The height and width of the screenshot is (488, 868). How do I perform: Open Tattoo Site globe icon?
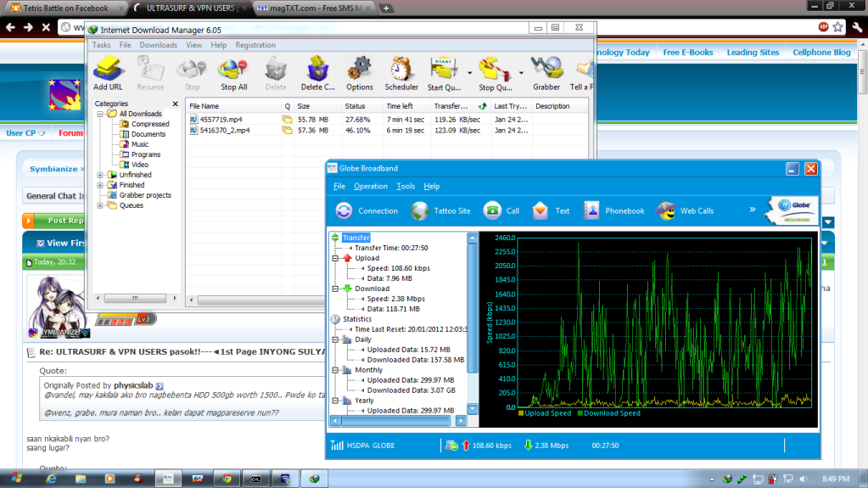(420, 210)
